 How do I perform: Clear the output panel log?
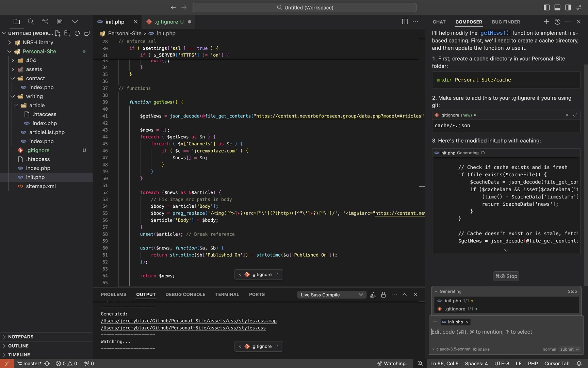pos(373,295)
